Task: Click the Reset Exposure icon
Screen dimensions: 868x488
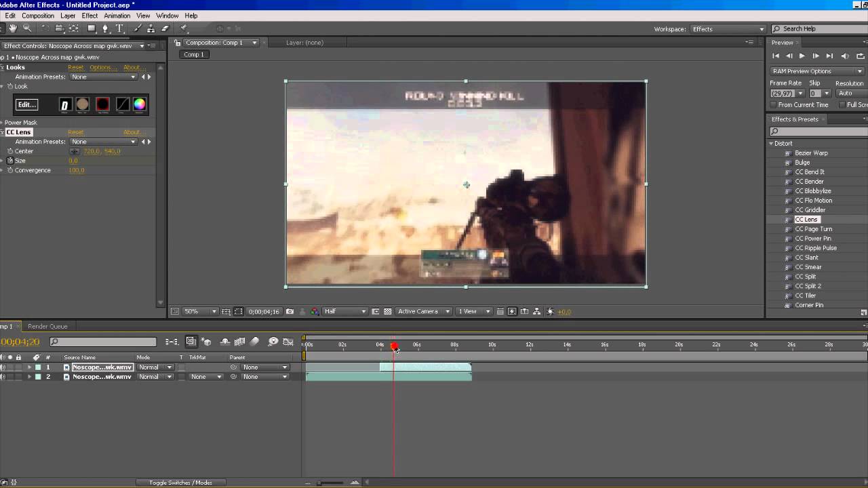Action: 550,312
